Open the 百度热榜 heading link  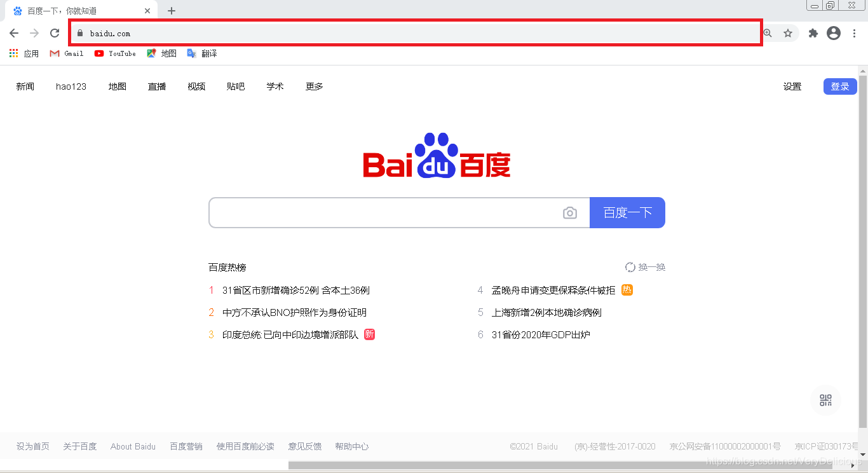pos(227,267)
